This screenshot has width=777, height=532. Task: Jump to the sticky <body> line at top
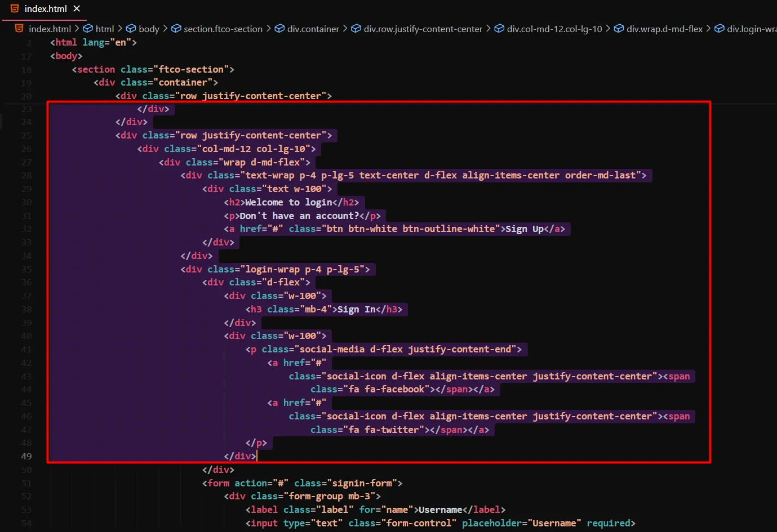[x=66, y=56]
